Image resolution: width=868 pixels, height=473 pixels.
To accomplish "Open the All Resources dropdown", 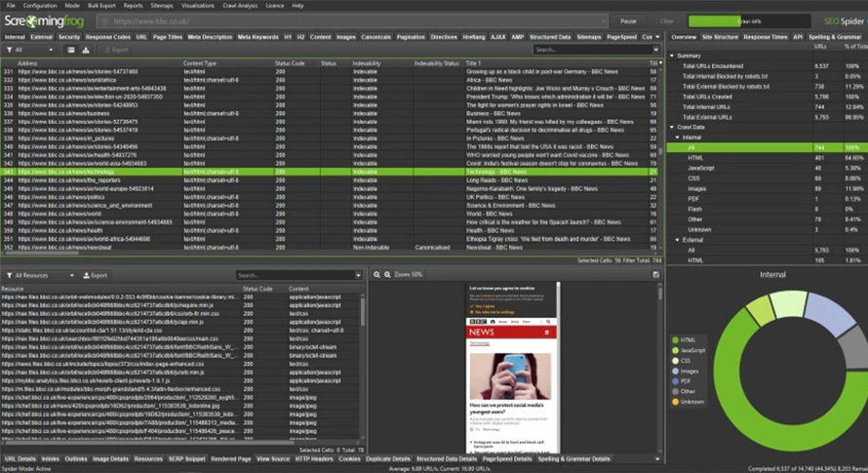I will (x=43, y=276).
